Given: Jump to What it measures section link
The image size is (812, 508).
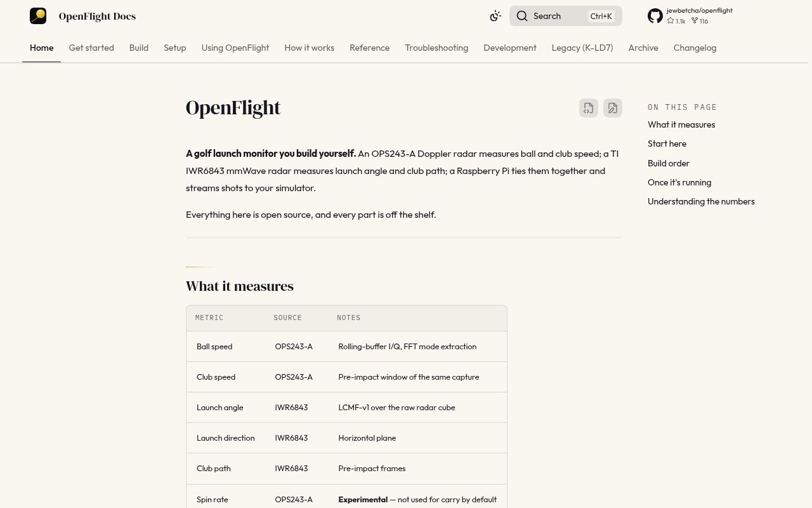Looking at the screenshot, I should pos(681,124).
